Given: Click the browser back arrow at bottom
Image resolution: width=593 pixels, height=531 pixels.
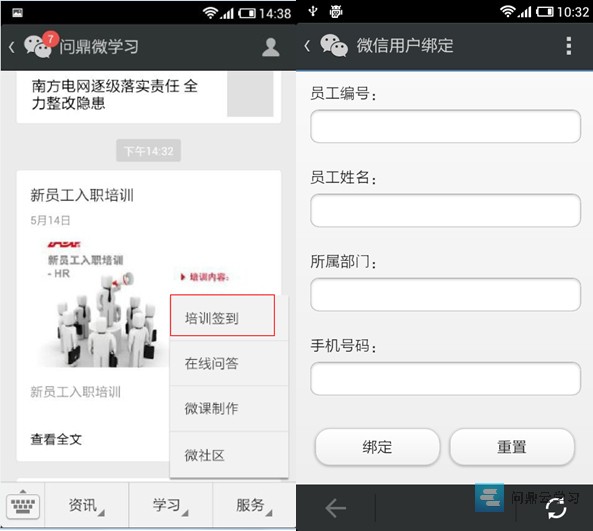Looking at the screenshot, I should (x=335, y=508).
